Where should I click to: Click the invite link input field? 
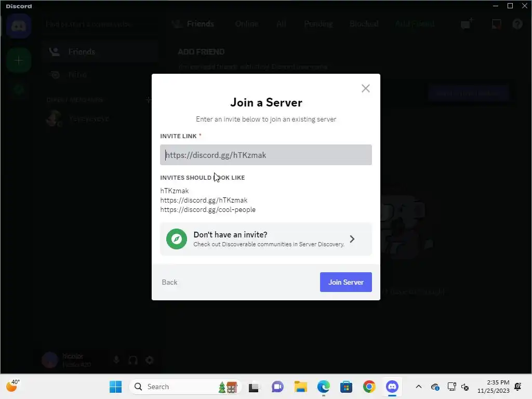265,155
